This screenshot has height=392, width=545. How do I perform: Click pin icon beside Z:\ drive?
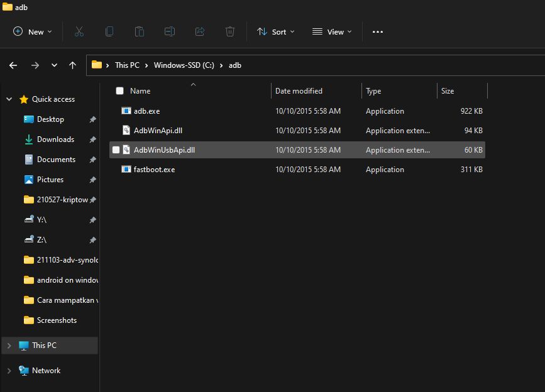(92, 240)
